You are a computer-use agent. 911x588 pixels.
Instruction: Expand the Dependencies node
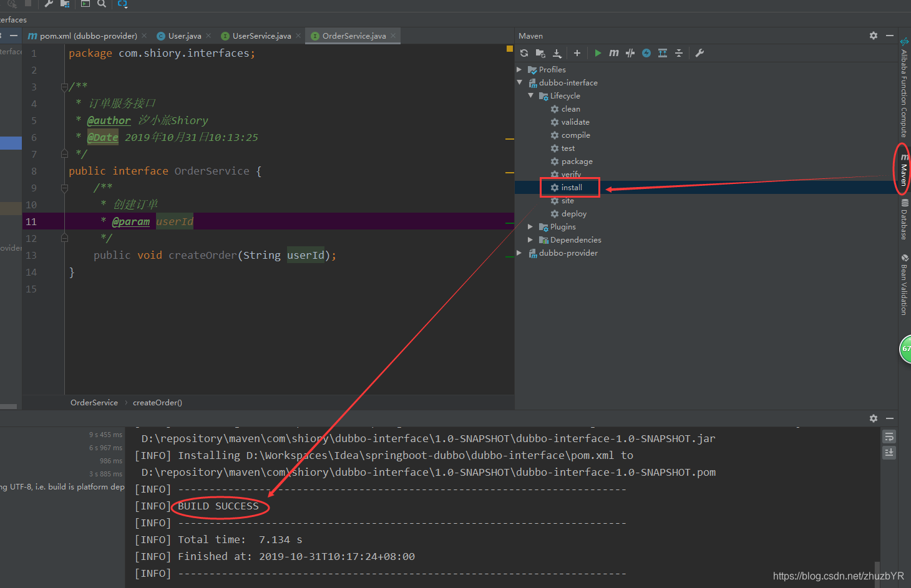click(x=530, y=239)
